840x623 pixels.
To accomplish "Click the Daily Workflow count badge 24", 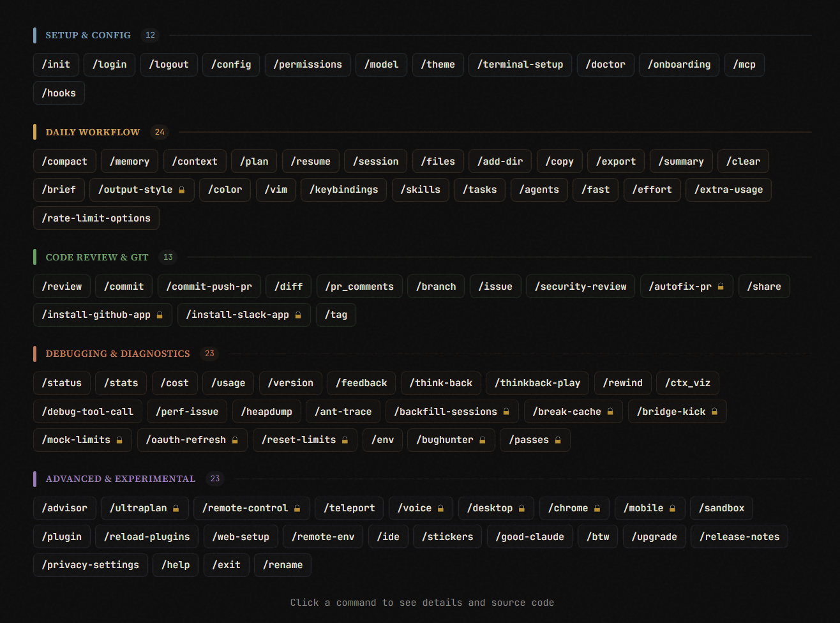I will [x=160, y=132].
